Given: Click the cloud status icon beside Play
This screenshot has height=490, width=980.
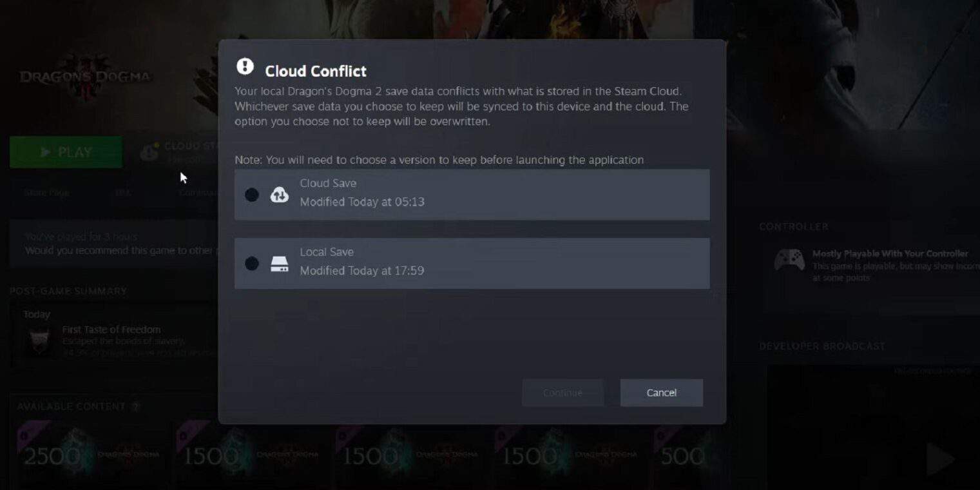Looking at the screenshot, I should pyautogui.click(x=149, y=152).
